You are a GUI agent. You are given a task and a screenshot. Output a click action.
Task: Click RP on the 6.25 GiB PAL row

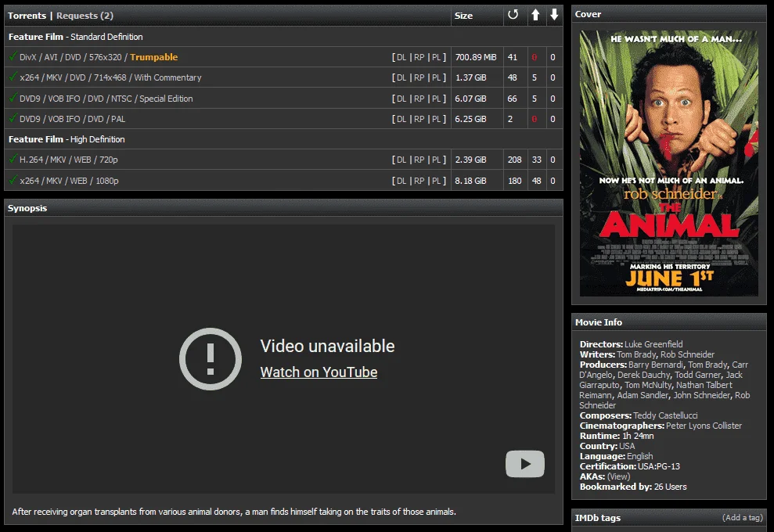pyautogui.click(x=419, y=119)
